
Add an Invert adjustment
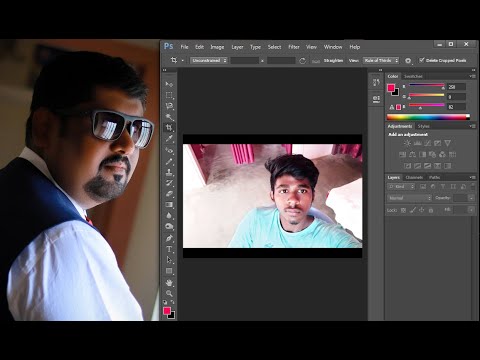[x=407, y=166]
